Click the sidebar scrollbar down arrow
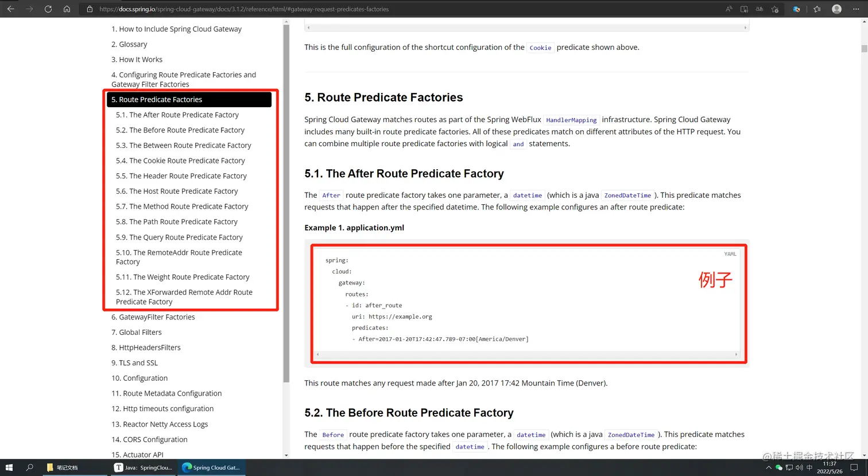The width and height of the screenshot is (868, 476). pyautogui.click(x=286, y=455)
